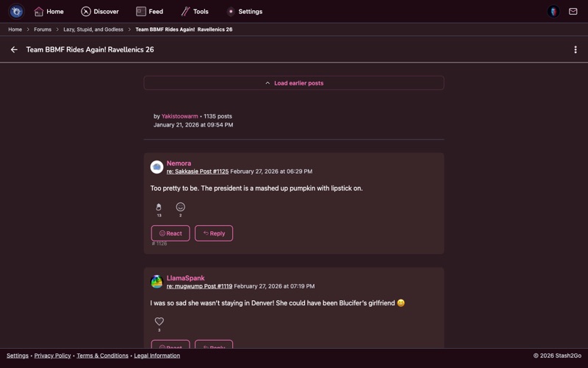Viewport: 588px width, 368px height.
Task: Follow the re: Sakkasie Post #1125 link
Action: click(198, 171)
